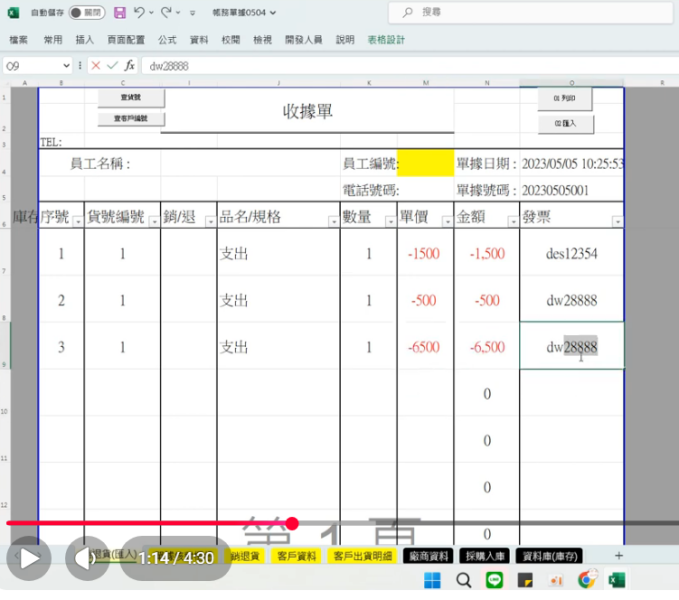Open the 說明 Help tab
This screenshot has height=600, width=679.
pyautogui.click(x=345, y=40)
